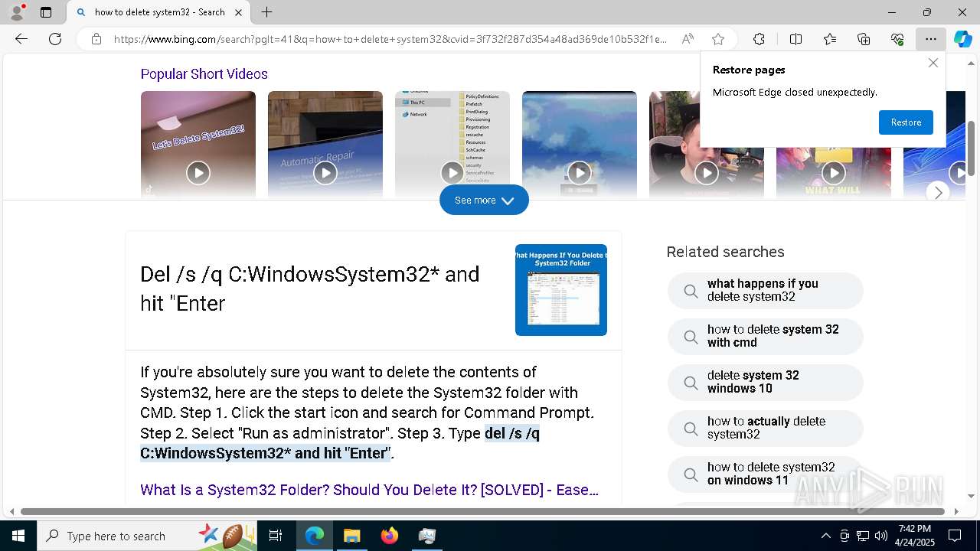Search 'how to actually delete system32'
The image size is (980, 551).
tap(766, 428)
